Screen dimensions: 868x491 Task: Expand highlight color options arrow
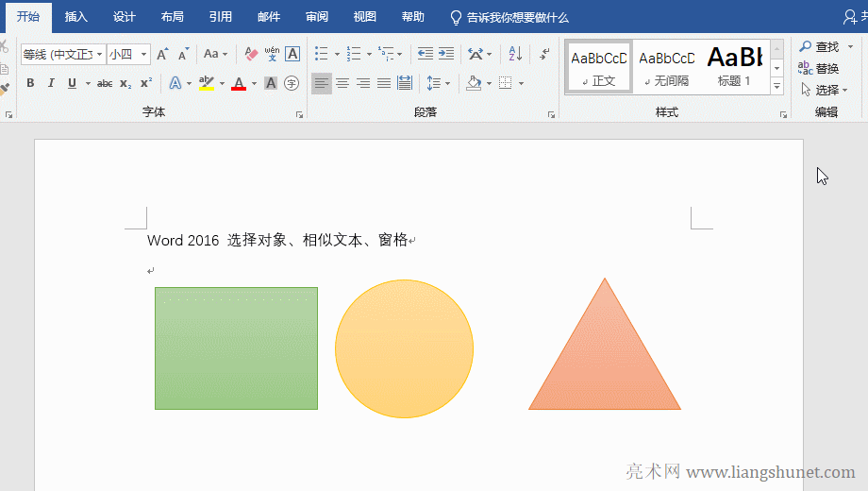(x=222, y=84)
